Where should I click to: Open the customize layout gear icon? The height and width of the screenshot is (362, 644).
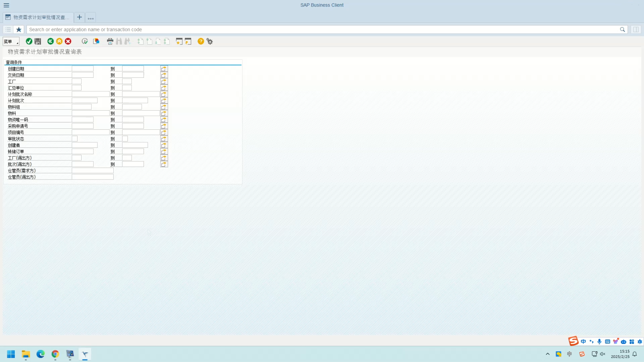pos(210,41)
